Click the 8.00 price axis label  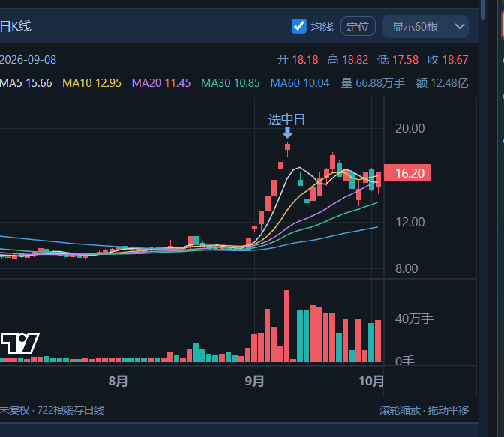tap(406, 268)
